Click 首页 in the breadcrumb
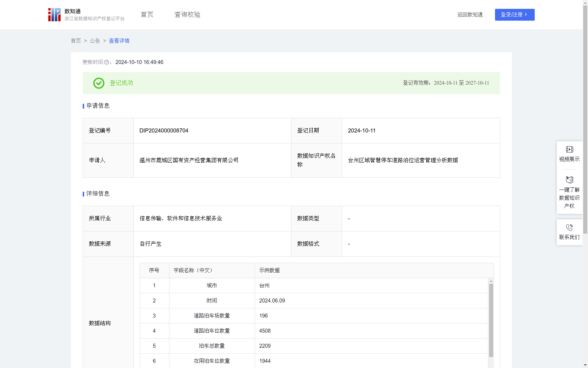588x368 pixels. (x=76, y=41)
